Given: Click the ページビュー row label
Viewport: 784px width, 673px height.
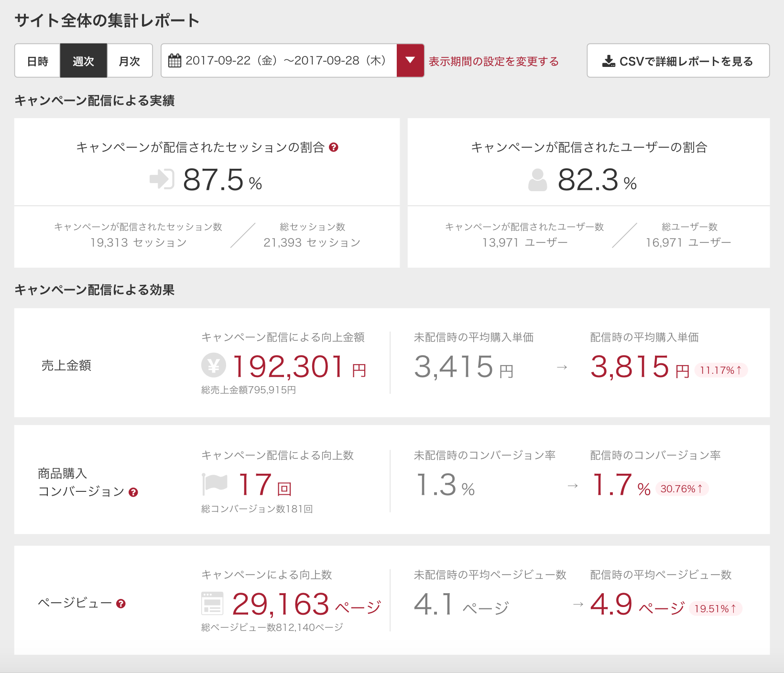Looking at the screenshot, I should pos(75,603).
